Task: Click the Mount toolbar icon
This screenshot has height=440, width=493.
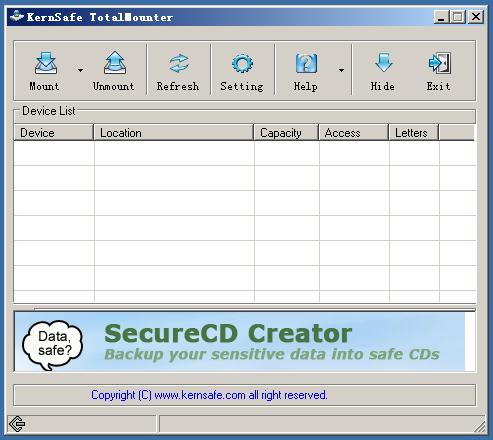Action: point(46,63)
